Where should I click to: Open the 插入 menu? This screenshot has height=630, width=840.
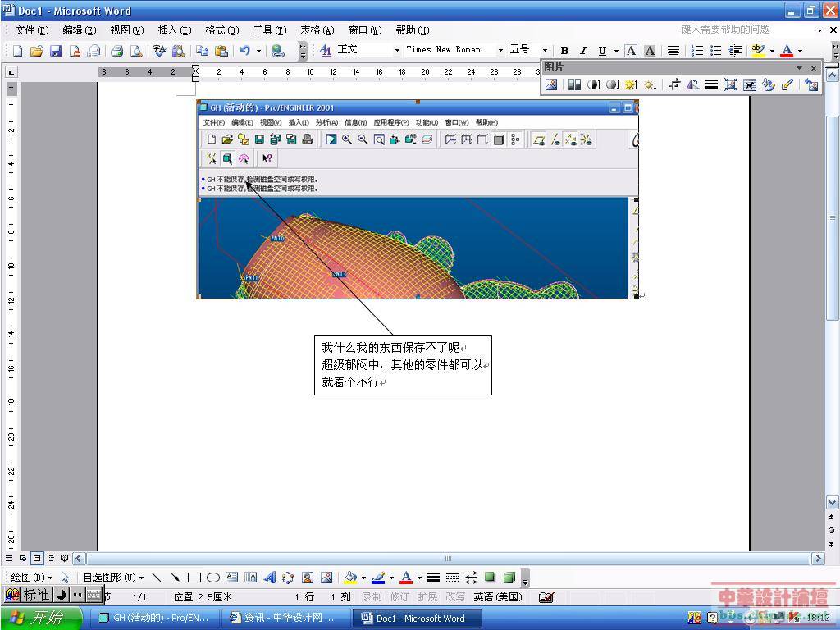[174, 30]
